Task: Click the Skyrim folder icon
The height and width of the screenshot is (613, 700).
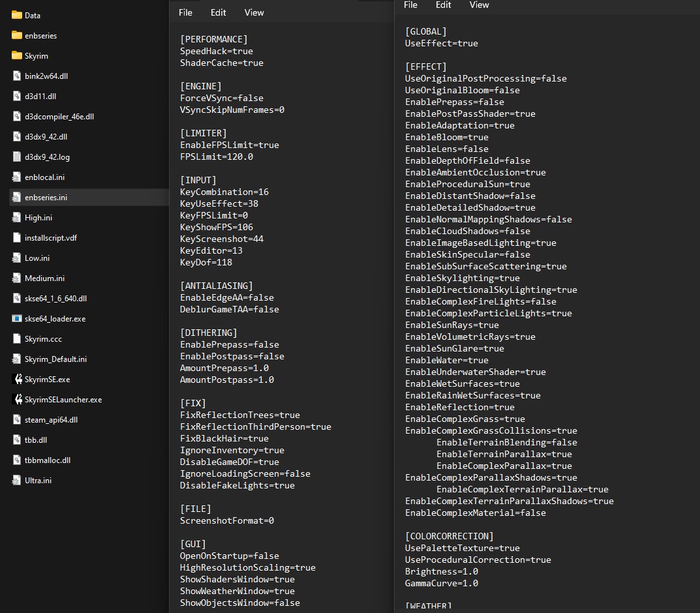Action: tap(17, 55)
